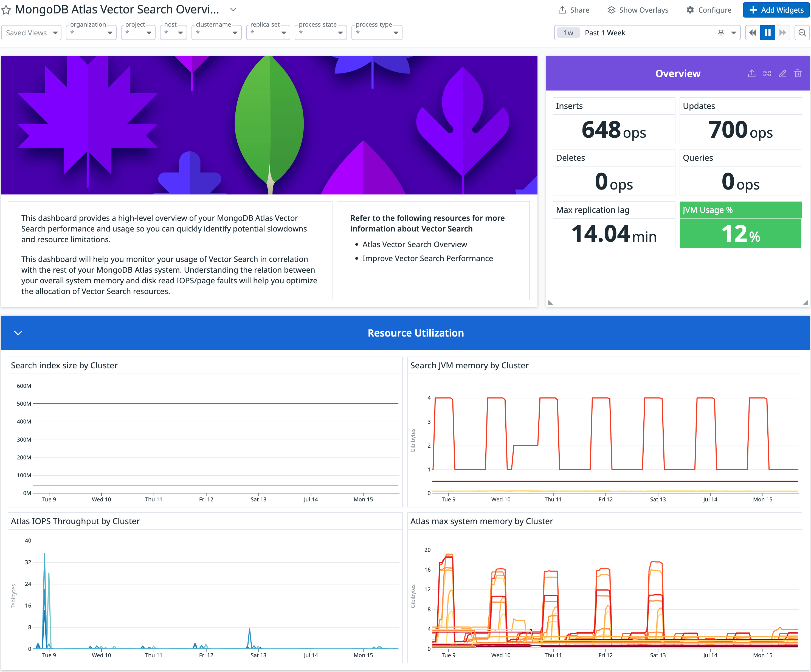Export the Overview widget

coord(752,73)
